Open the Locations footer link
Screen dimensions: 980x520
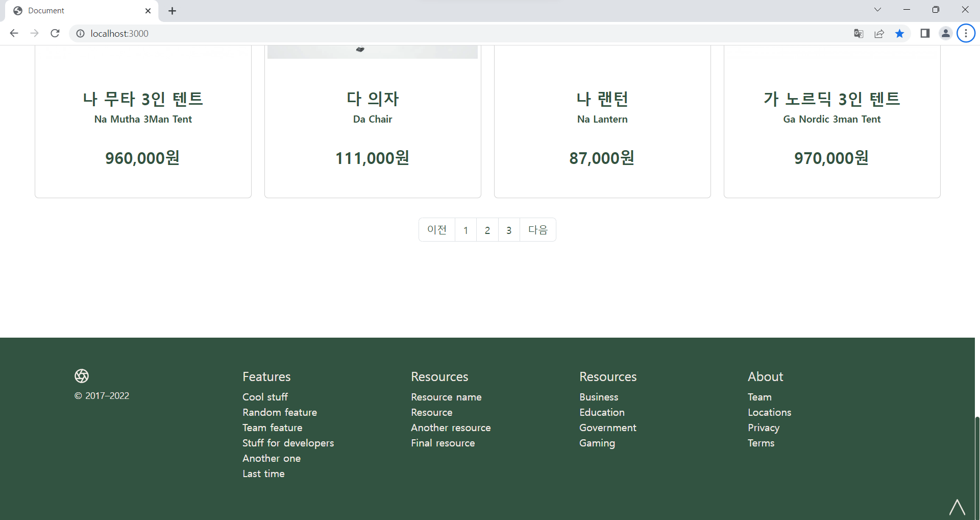coord(770,412)
